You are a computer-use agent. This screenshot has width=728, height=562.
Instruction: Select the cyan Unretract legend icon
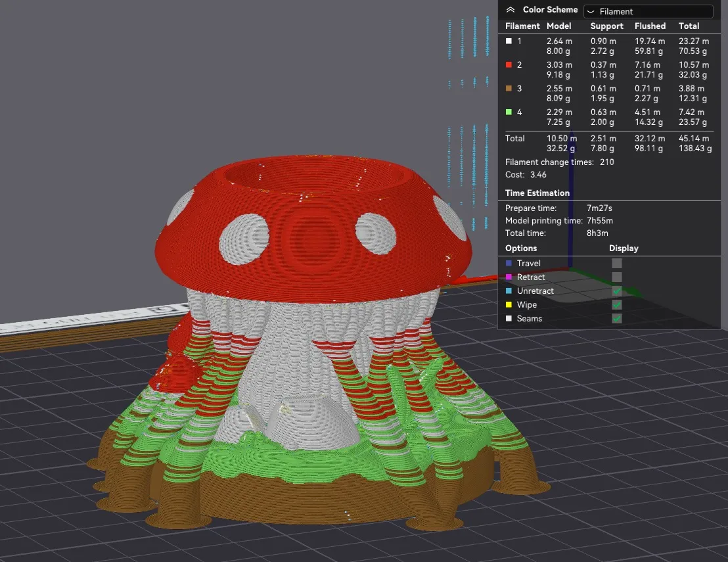click(509, 291)
